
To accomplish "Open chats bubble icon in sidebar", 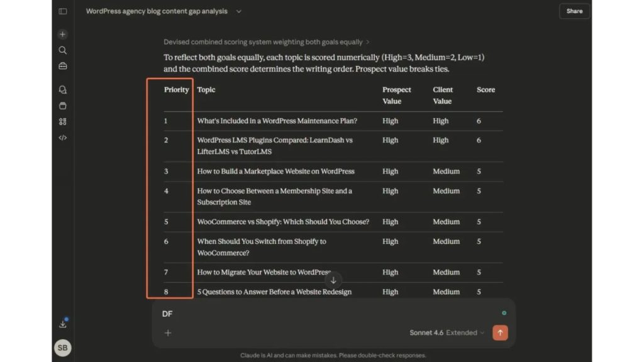I will [x=62, y=89].
